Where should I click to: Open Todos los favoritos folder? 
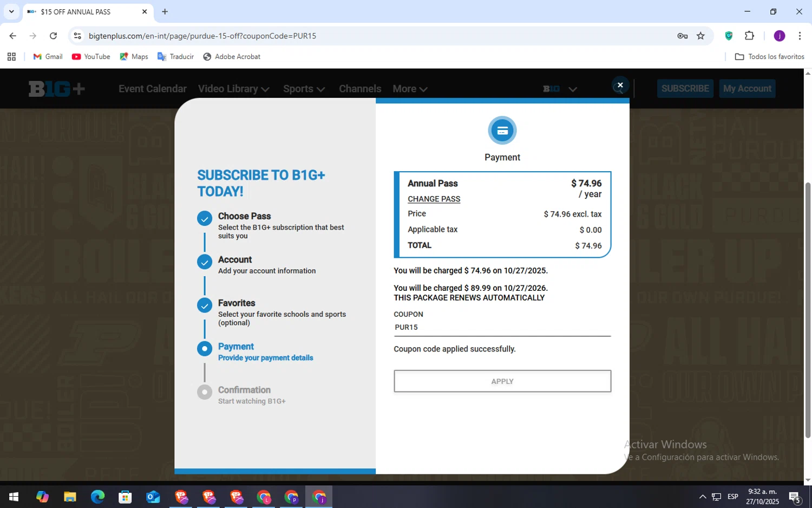(x=769, y=56)
